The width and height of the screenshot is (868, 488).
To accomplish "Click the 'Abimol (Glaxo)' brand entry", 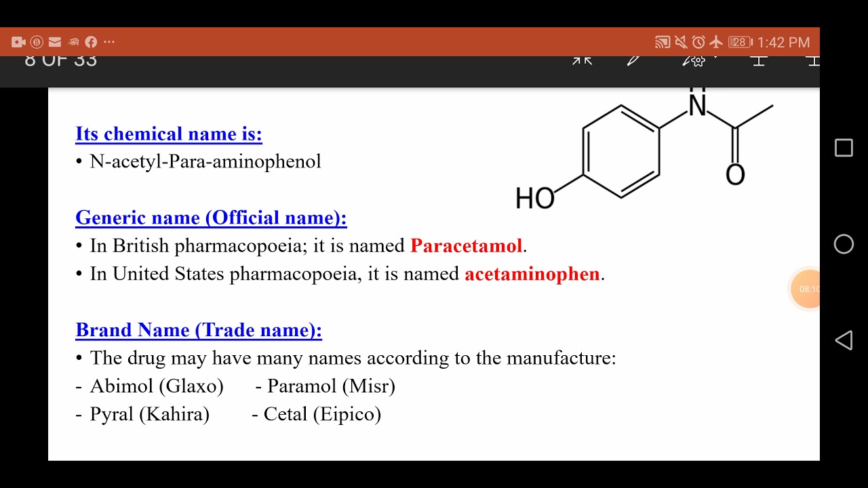I will click(x=157, y=386).
